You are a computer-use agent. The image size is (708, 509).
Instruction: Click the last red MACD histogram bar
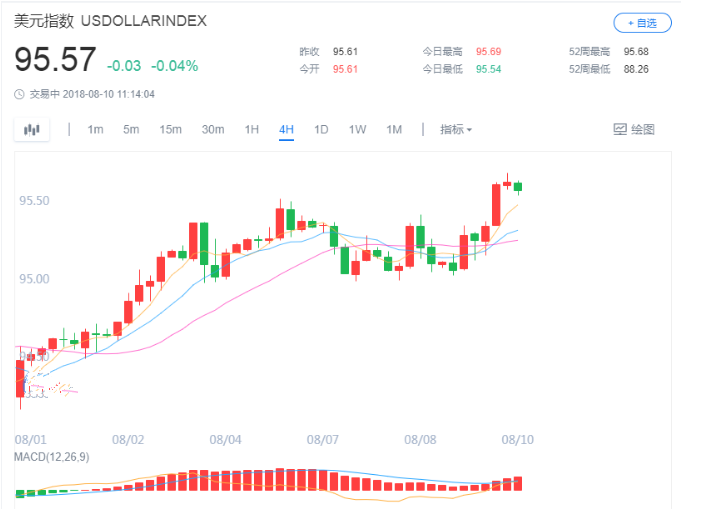pyautogui.click(x=518, y=484)
